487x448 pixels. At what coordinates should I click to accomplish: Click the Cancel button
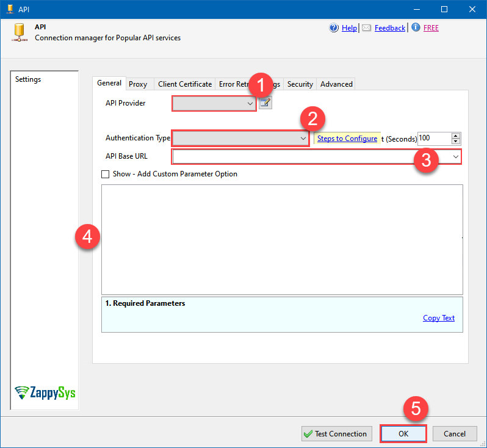click(455, 434)
